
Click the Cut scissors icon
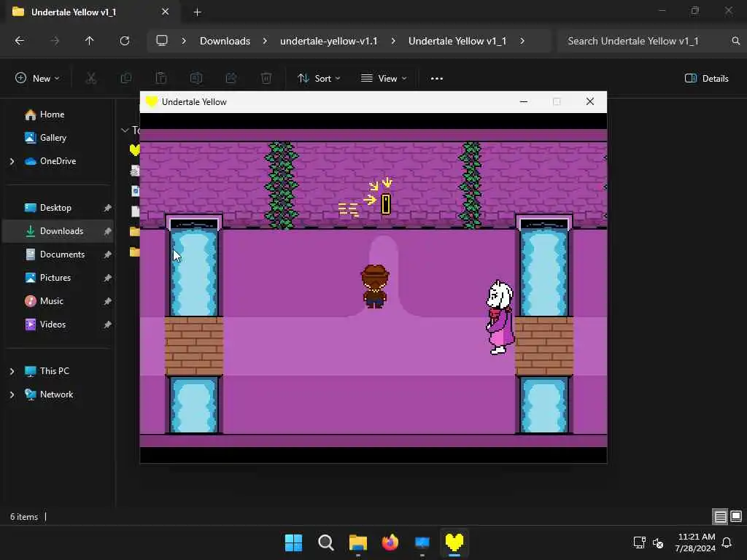90,79
